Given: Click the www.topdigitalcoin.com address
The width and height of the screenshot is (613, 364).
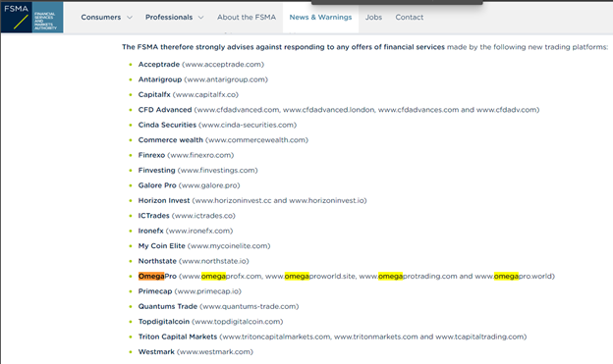Looking at the screenshot, I should coord(238,322).
